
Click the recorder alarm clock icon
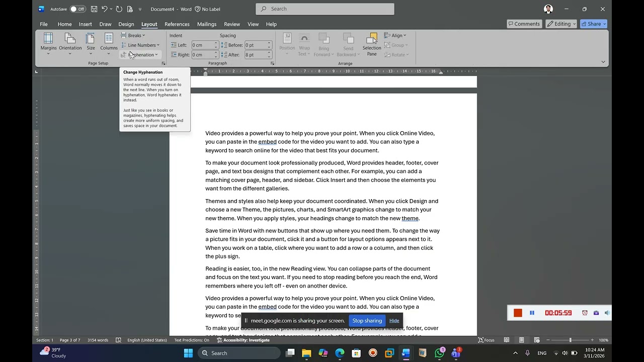click(x=585, y=313)
